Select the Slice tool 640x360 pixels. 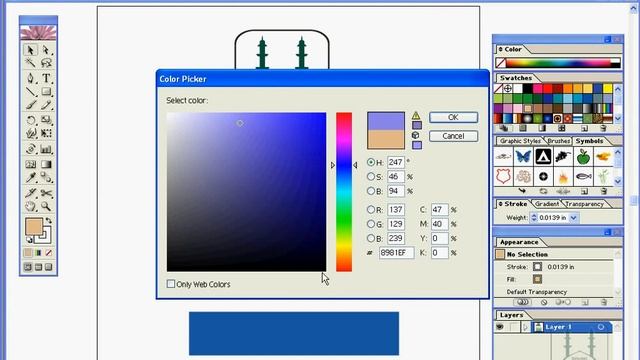30,193
